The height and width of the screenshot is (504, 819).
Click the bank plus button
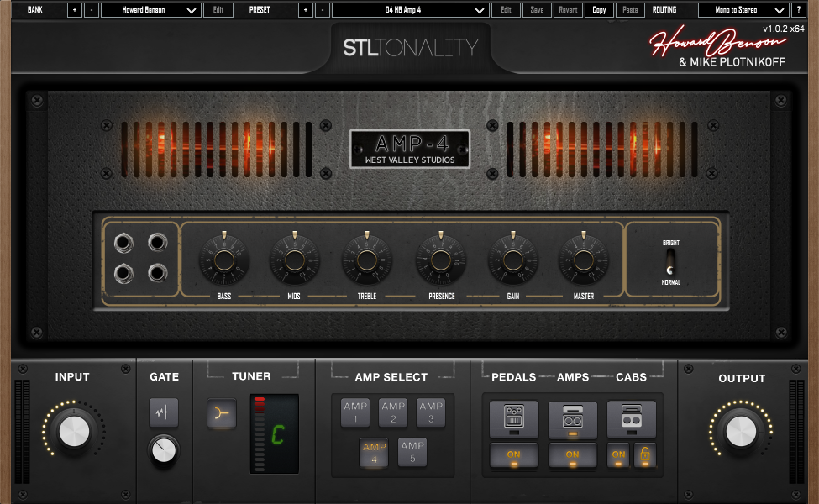[x=75, y=10]
